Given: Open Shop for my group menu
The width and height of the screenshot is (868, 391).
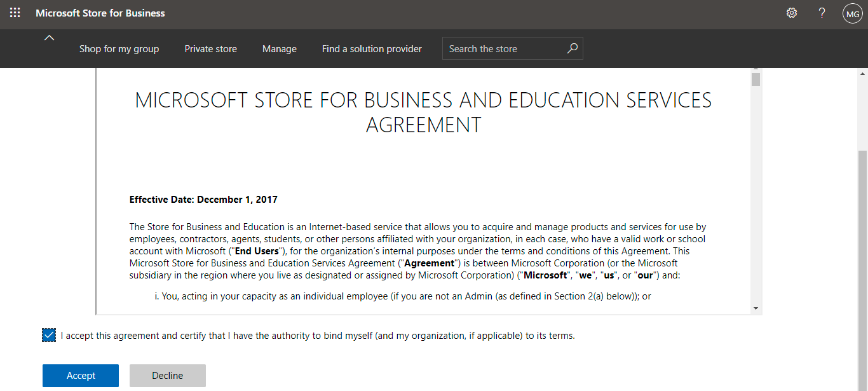Looking at the screenshot, I should pyautogui.click(x=119, y=48).
